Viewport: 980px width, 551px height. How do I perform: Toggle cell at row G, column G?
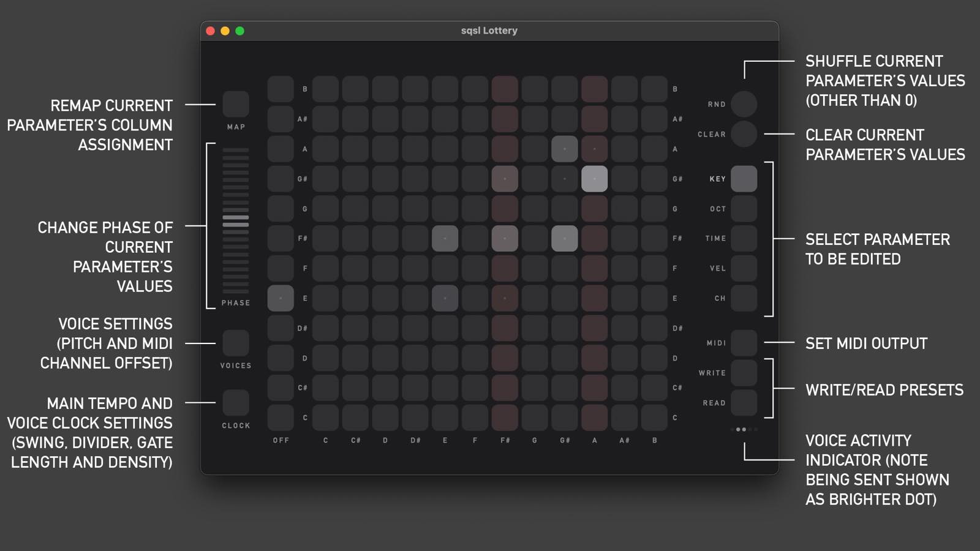[535, 209]
